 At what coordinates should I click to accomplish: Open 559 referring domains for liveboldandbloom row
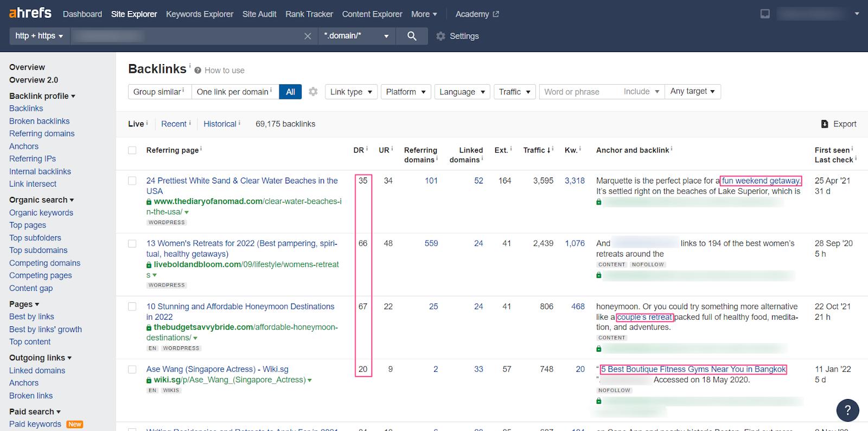(431, 243)
